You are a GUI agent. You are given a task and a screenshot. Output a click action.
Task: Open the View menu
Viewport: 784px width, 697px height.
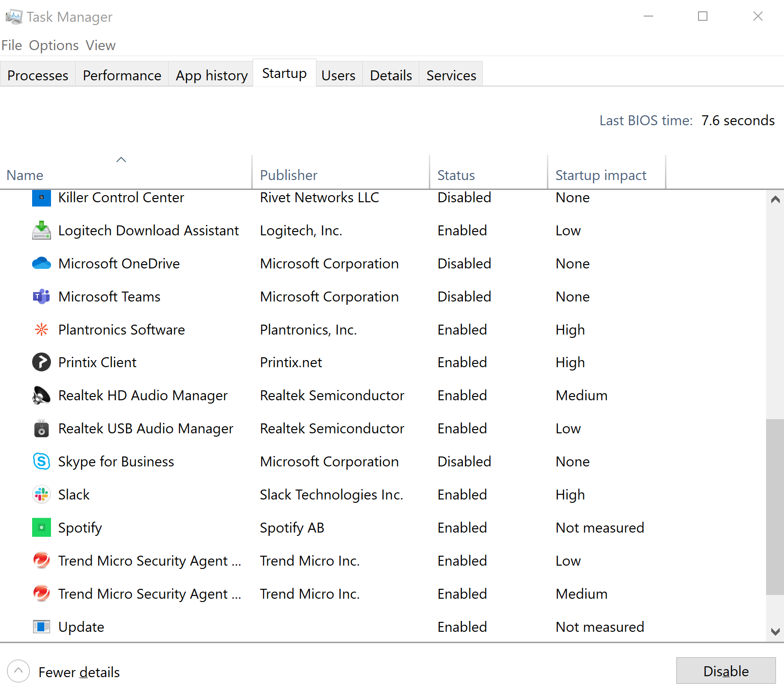[101, 45]
